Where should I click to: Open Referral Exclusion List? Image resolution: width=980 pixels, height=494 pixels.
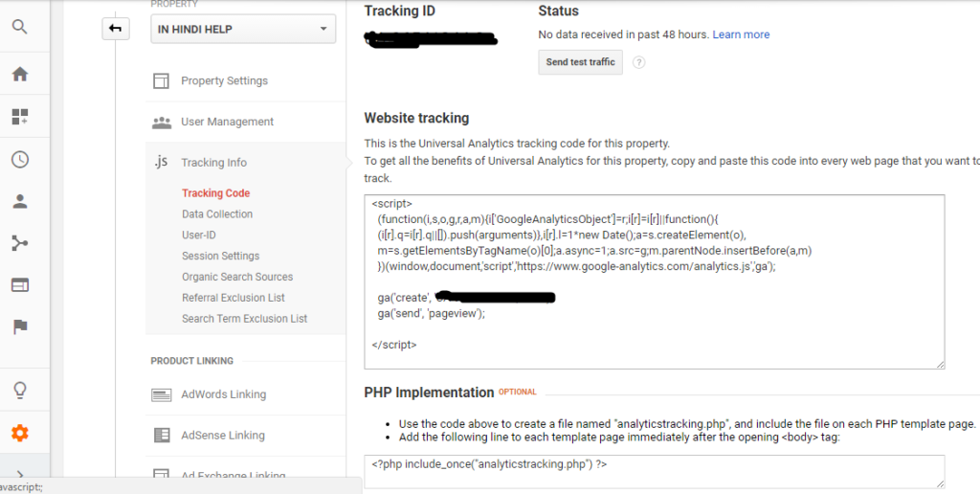click(234, 298)
